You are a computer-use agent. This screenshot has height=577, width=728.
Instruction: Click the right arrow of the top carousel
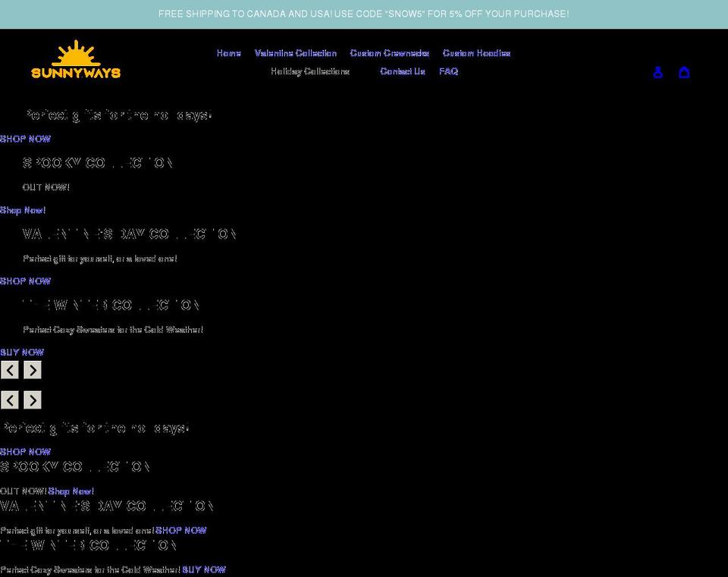(x=32, y=370)
